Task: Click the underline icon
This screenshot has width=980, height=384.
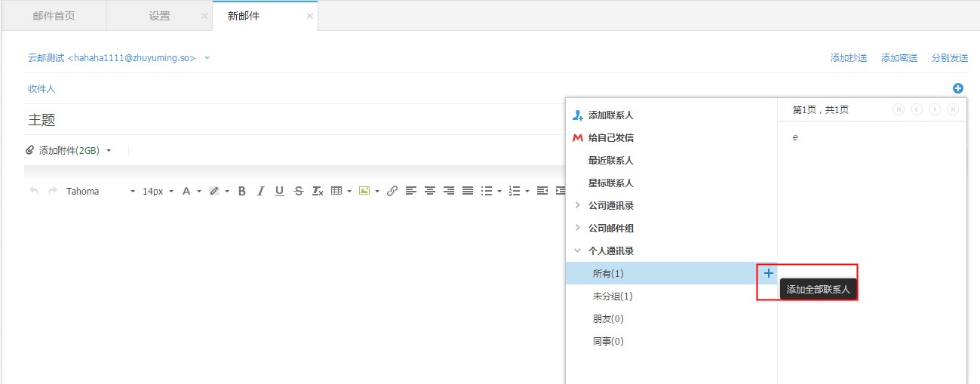Action: pos(279,191)
